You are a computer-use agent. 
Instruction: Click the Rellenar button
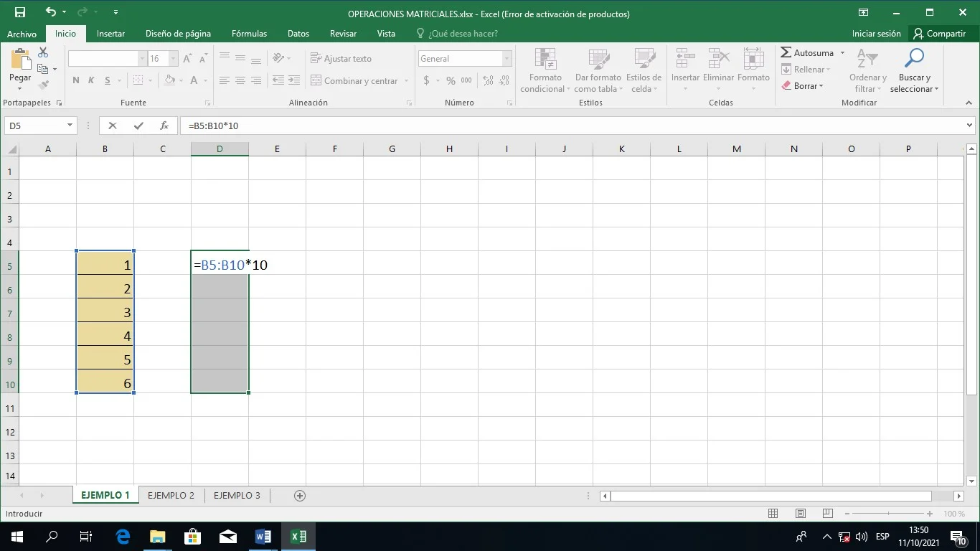coord(806,70)
